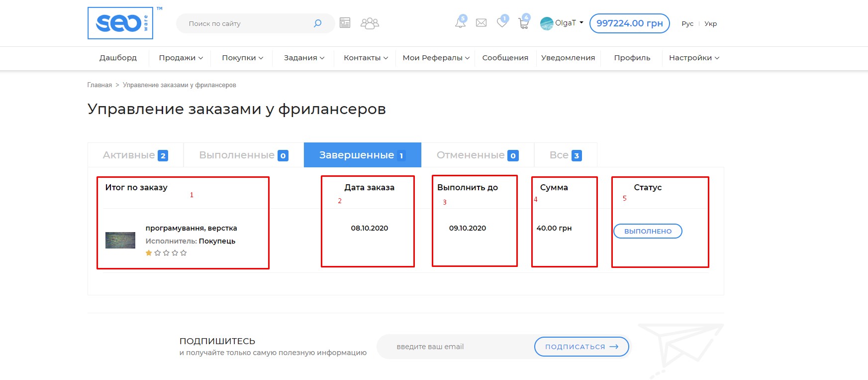Screen dimensions: 868x380
Task: Expand the Продажи menu
Action: 181,58
